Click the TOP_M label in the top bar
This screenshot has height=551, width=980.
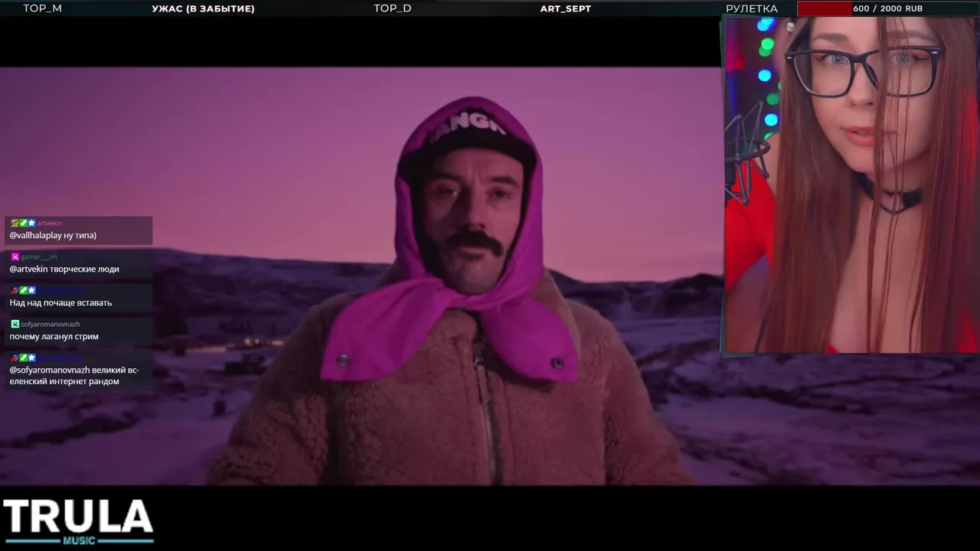coord(42,8)
